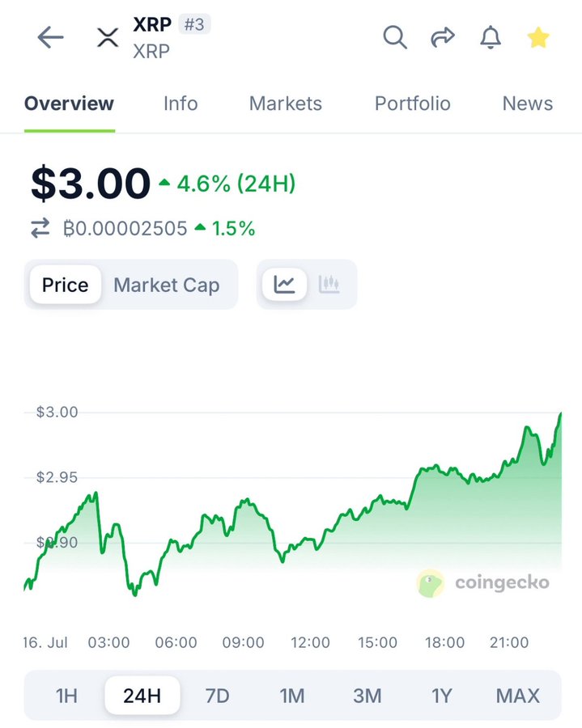Viewport: 582px width, 728px height.
Task: Select the Price chart option
Action: pyautogui.click(x=65, y=285)
